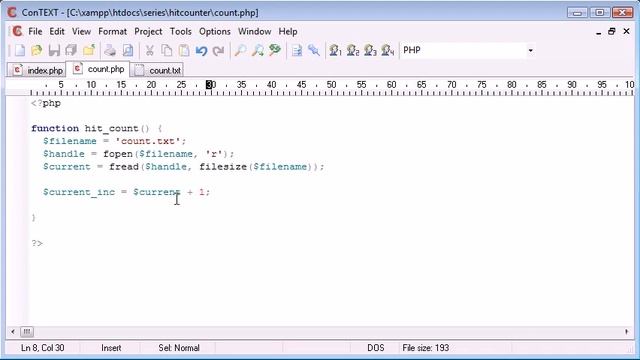This screenshot has height=360, width=640.
Task: Run user command 4 icon
Action: pyautogui.click(x=388, y=51)
